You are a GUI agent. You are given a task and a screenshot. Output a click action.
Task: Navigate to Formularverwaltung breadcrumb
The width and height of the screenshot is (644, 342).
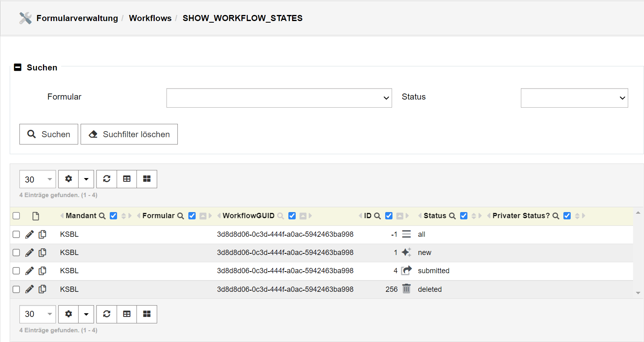click(77, 18)
